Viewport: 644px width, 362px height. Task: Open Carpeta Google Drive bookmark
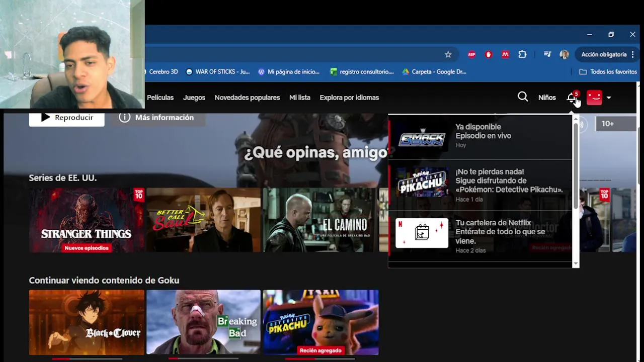434,72
